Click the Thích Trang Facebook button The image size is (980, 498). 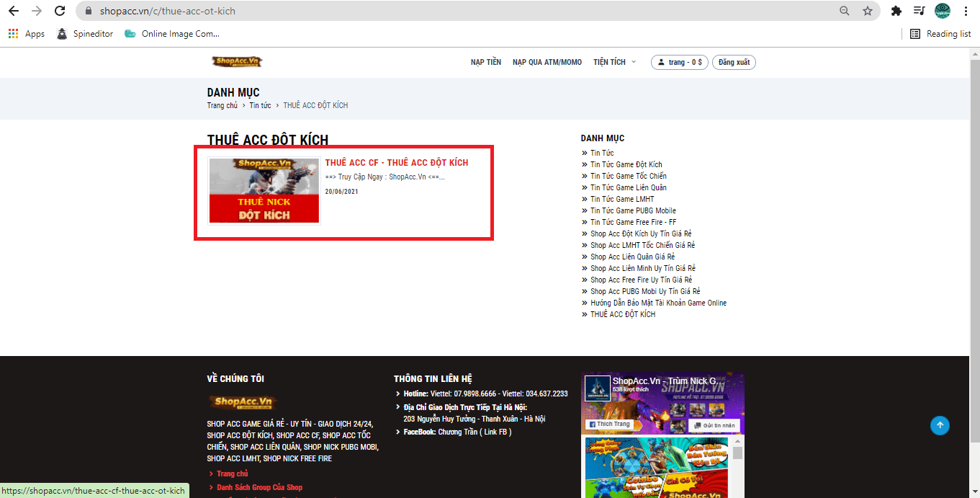[609, 424]
